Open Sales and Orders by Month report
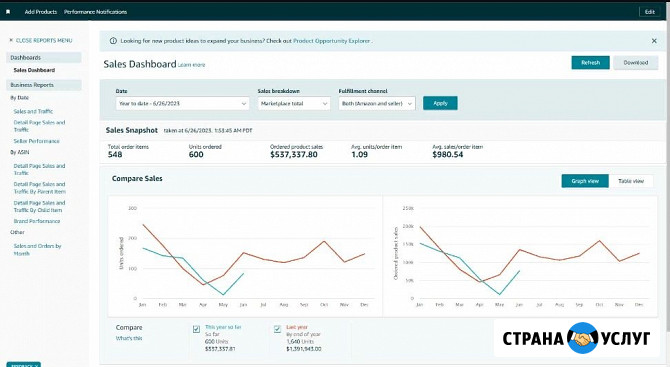Image resolution: width=670 pixels, height=367 pixels. [37, 250]
